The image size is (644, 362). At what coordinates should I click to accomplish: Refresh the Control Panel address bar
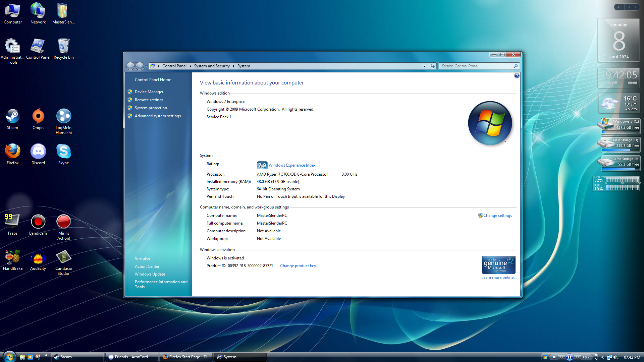432,66
